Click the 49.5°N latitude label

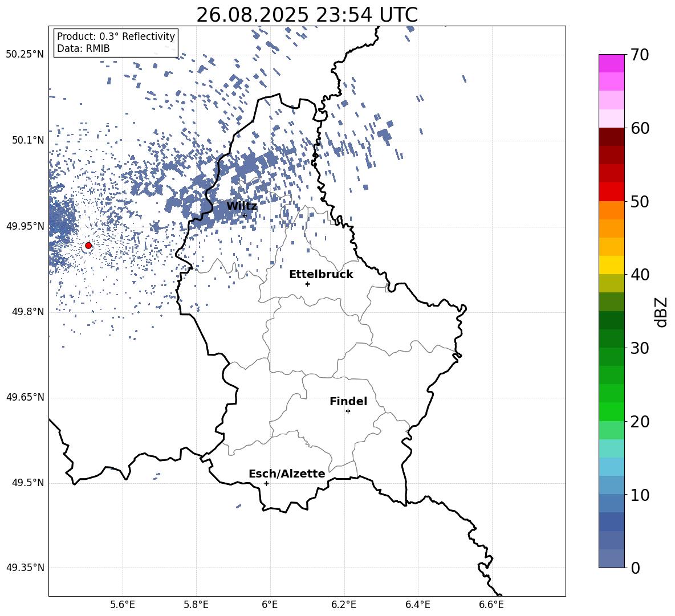click(28, 483)
